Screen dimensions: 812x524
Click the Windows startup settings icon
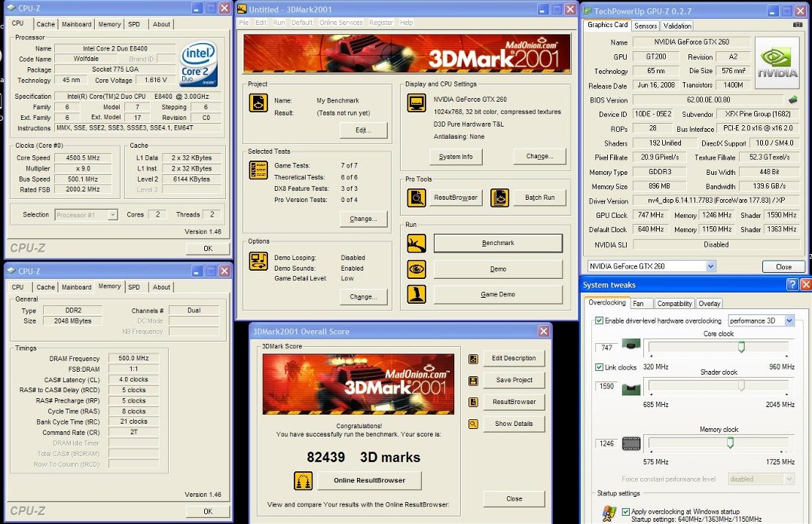[609, 513]
